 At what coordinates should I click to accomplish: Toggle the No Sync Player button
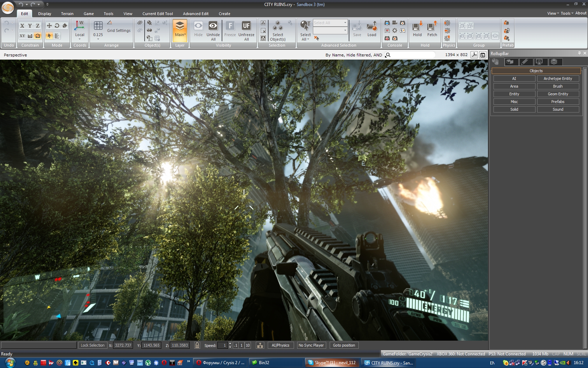(311, 345)
